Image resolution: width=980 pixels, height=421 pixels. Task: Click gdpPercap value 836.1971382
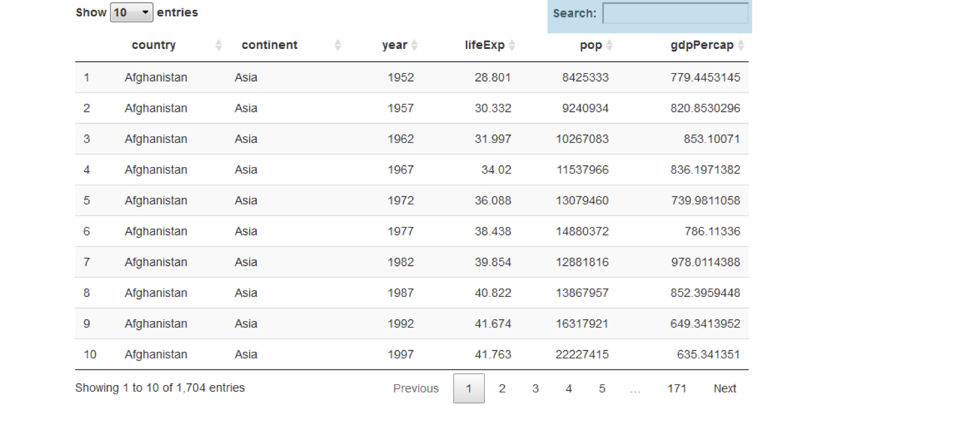click(705, 169)
